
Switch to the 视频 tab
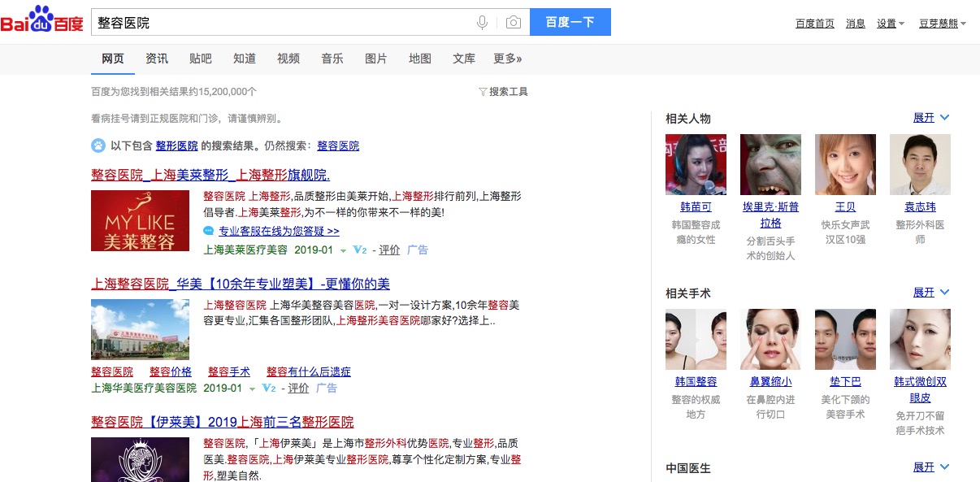click(x=288, y=59)
